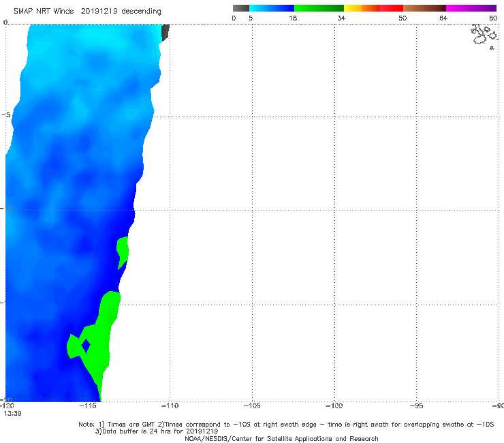
Task: Click the colorbar label 5
Action: (251, 18)
